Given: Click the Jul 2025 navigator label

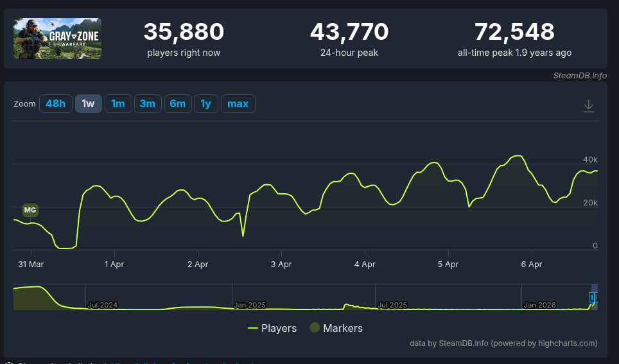Looking at the screenshot, I should pyautogui.click(x=392, y=305).
